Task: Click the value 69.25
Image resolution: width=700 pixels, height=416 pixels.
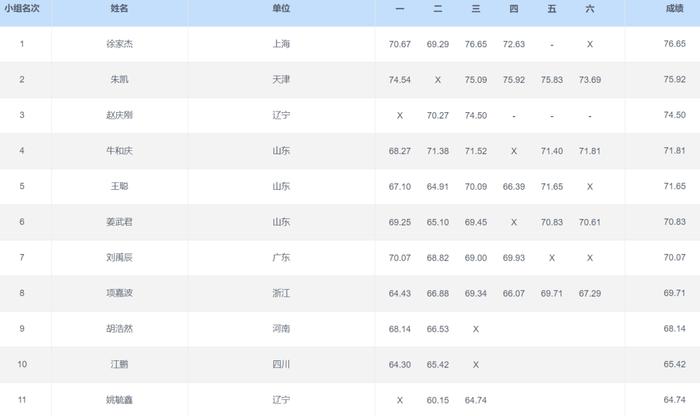Action: click(x=400, y=222)
